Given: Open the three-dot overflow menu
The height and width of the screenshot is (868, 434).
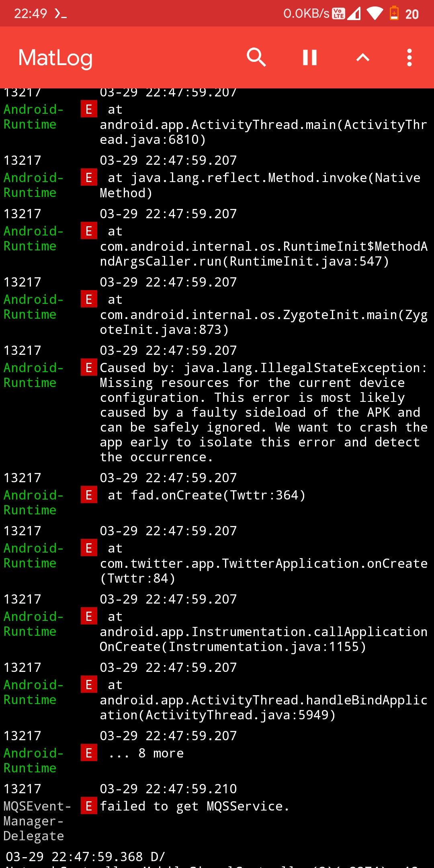Looking at the screenshot, I should coord(409,57).
